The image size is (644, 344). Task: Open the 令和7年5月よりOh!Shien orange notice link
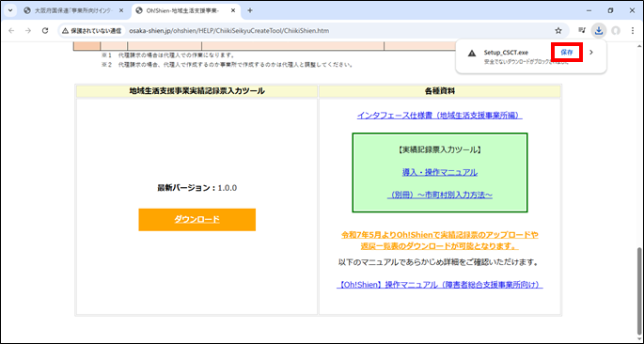(x=440, y=241)
